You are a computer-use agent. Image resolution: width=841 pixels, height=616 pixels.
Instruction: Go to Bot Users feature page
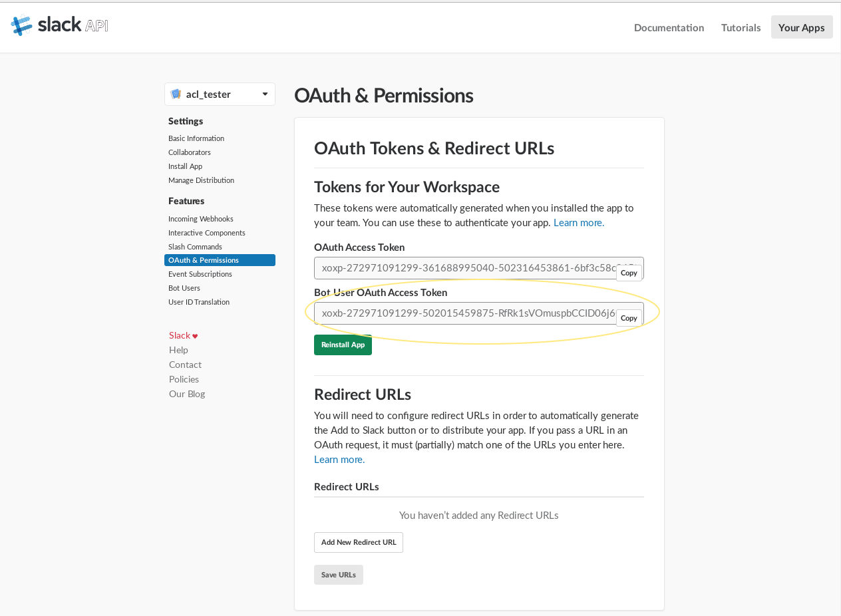point(184,288)
